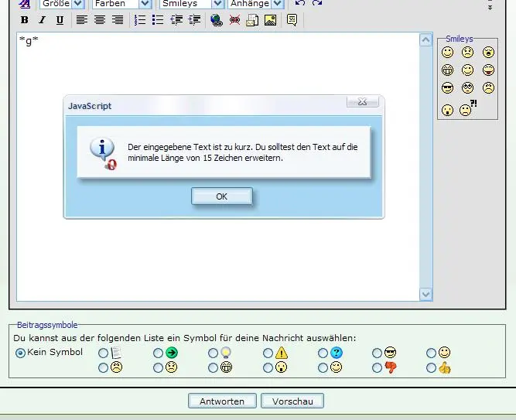Insert a numbered list
Viewport: 516px width, 420px height.
coord(140,20)
